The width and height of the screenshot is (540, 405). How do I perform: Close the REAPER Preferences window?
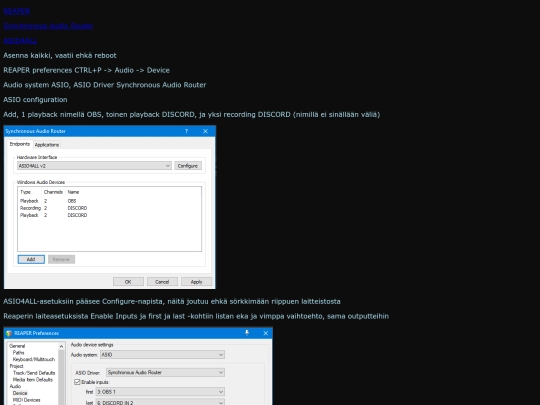click(266, 333)
